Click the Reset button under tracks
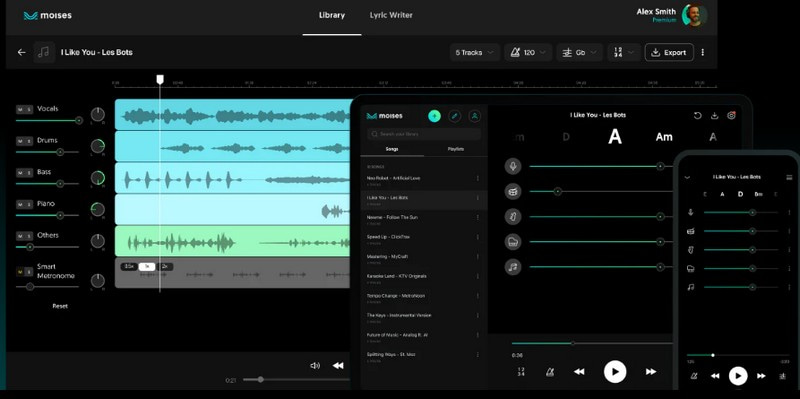Image resolution: width=800 pixels, height=399 pixels. click(x=60, y=306)
